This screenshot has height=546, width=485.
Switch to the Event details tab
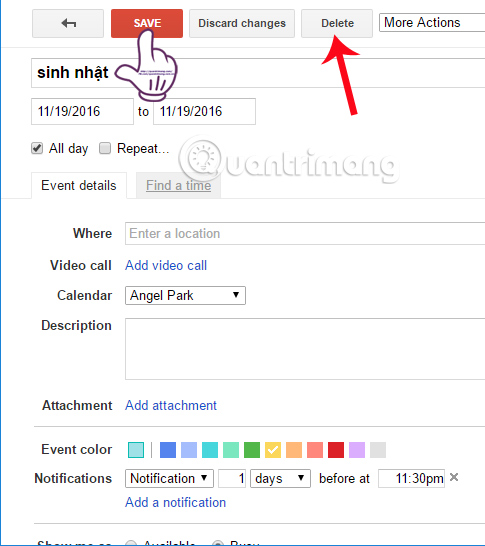point(79,186)
